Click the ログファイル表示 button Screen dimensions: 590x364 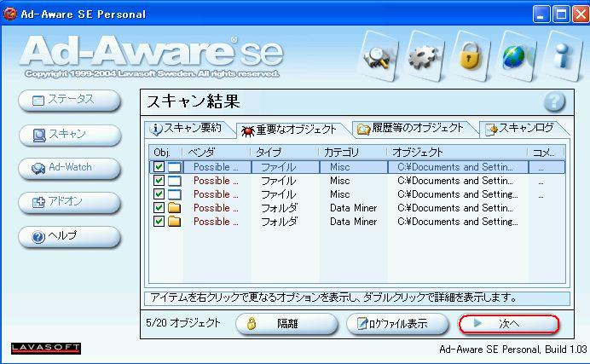coord(397,323)
